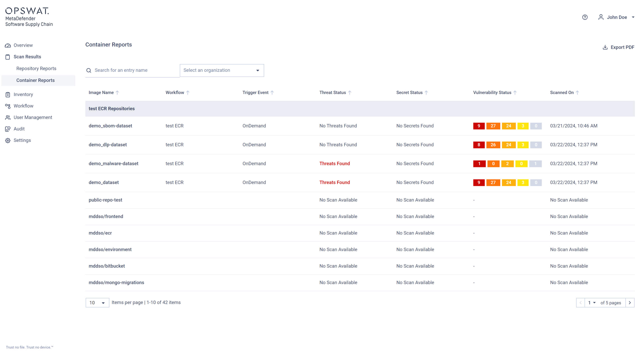Click the help question mark icon
This screenshot has height=364, width=643.
coord(585,17)
